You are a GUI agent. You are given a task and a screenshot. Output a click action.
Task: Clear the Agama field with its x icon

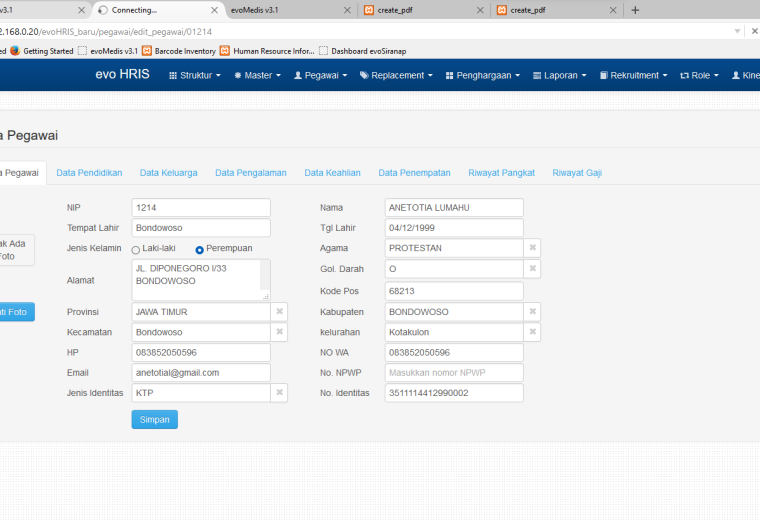[532, 248]
